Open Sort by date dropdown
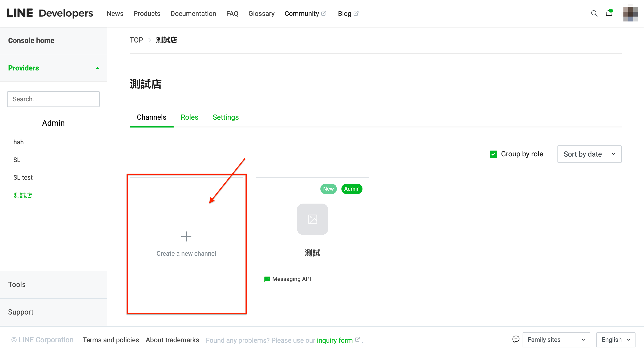Viewport: 644px width, 353px height. point(589,154)
